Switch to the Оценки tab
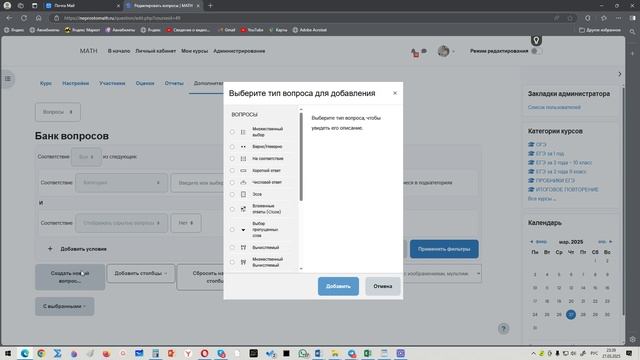Viewport: 640px width, 360px height. [145, 83]
